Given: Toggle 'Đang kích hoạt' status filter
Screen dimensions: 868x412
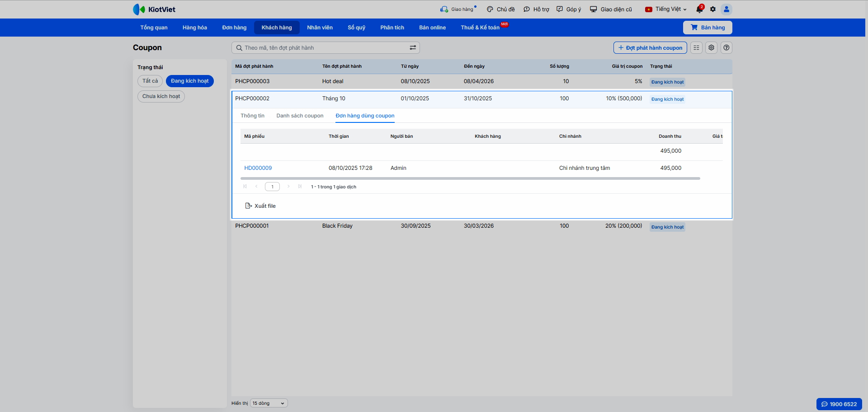Looking at the screenshot, I should pyautogui.click(x=190, y=81).
